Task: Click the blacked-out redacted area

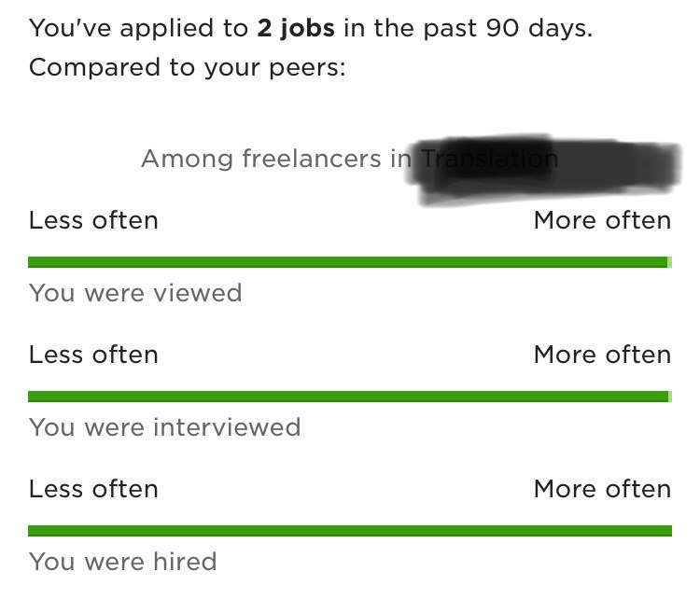Action: 543,167
